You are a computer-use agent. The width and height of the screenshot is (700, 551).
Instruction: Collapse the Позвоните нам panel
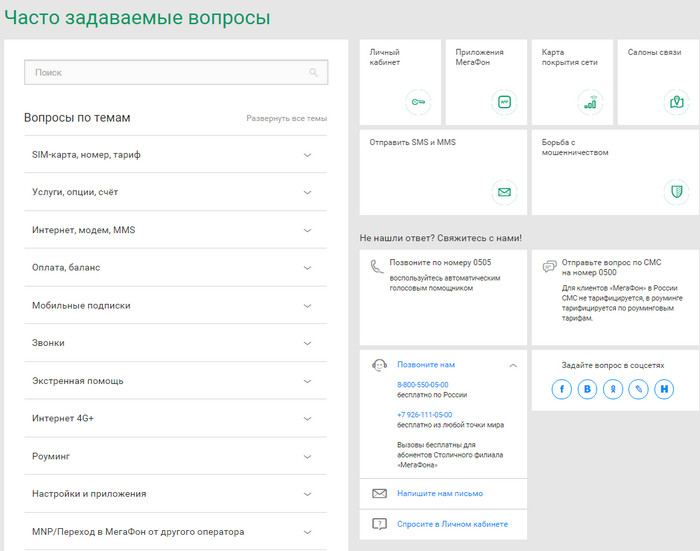[x=513, y=365]
